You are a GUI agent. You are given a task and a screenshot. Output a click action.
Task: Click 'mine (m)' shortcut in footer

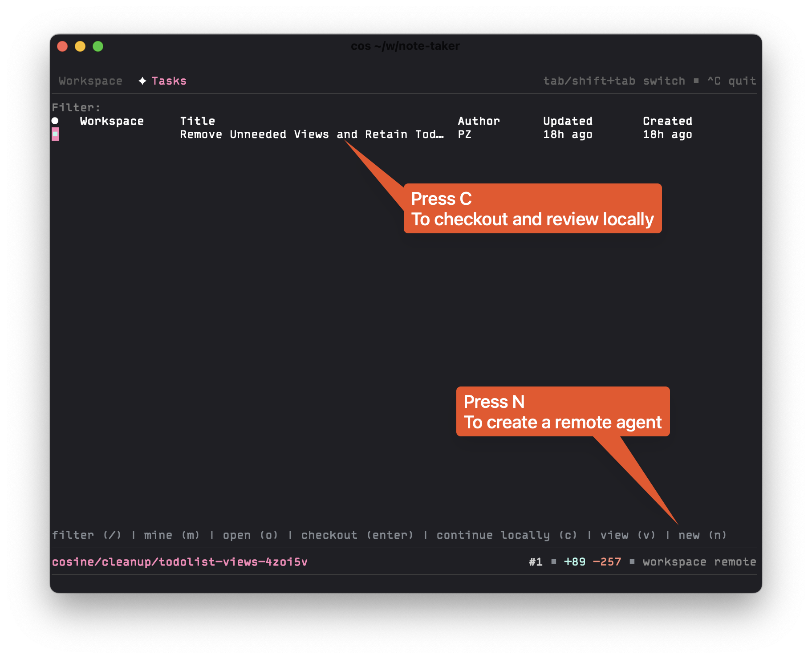tap(172, 535)
